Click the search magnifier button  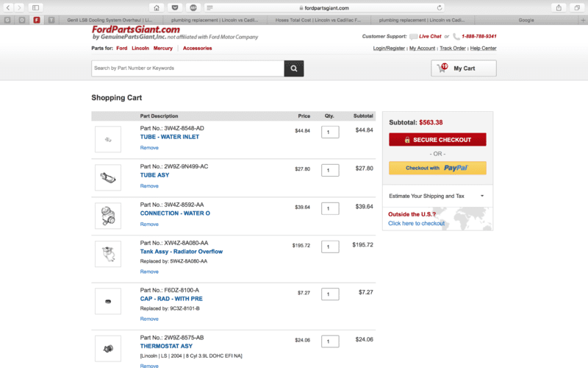tap(294, 68)
